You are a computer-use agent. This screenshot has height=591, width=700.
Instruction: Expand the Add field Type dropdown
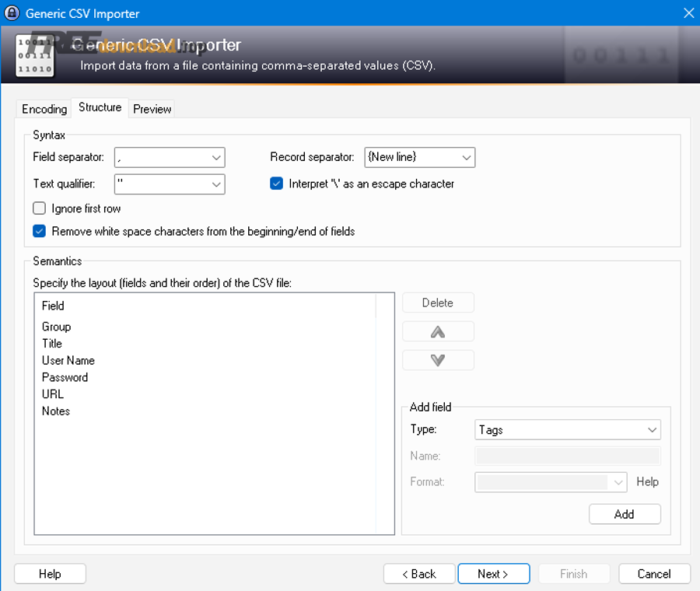click(652, 430)
